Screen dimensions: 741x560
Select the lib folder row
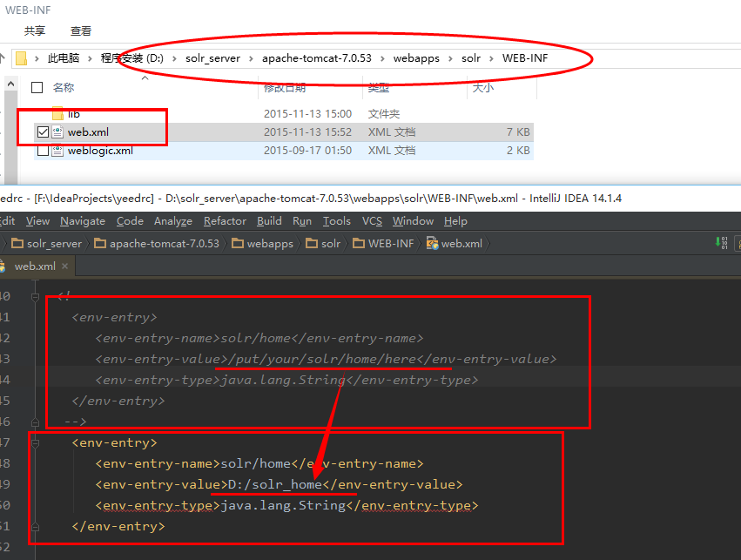(x=284, y=113)
